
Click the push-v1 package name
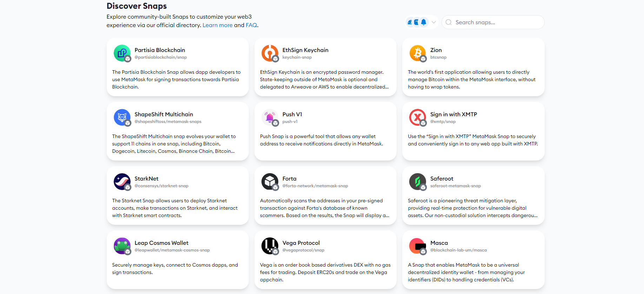tap(290, 122)
